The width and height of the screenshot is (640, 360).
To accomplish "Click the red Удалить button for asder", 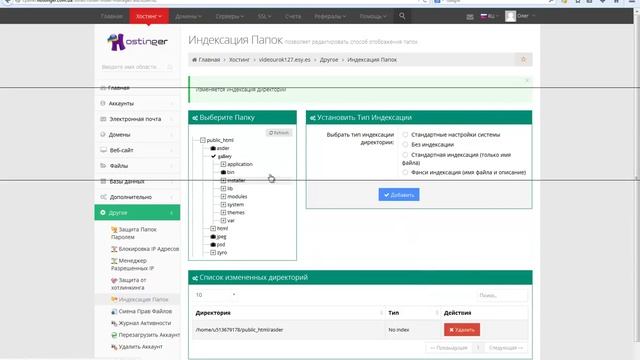I will [x=462, y=329].
